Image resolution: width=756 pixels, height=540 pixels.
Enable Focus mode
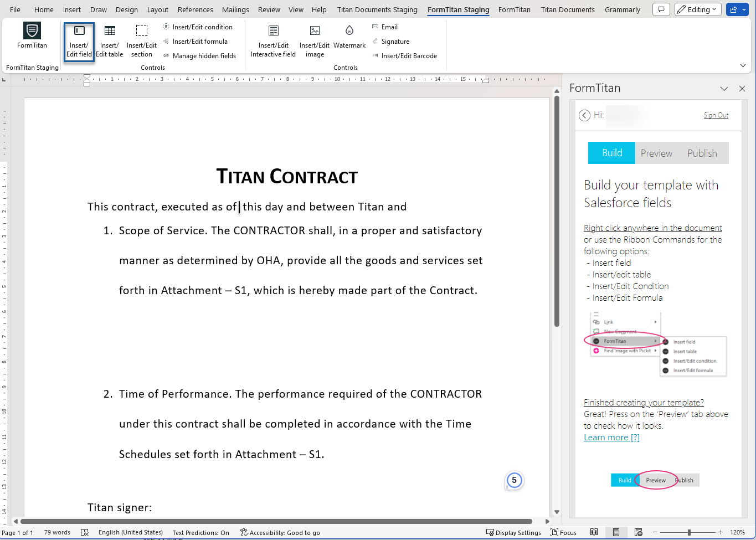563,533
